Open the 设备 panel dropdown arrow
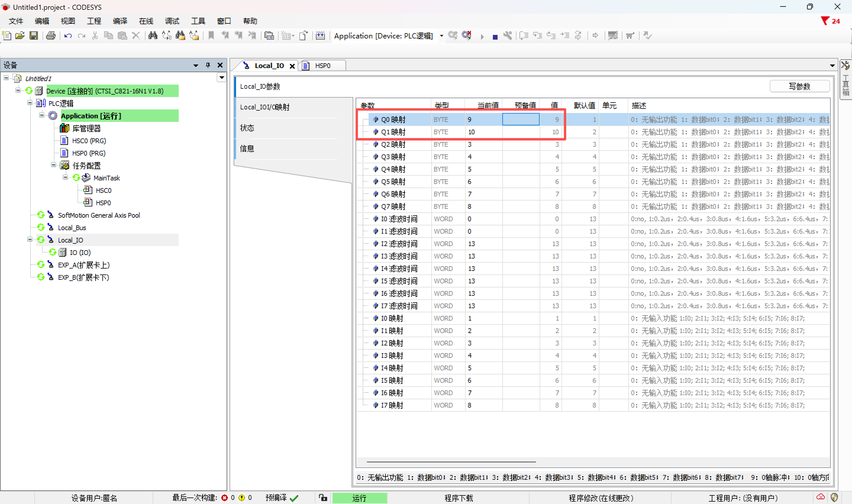Viewport: 852px width, 504px height. point(196,65)
